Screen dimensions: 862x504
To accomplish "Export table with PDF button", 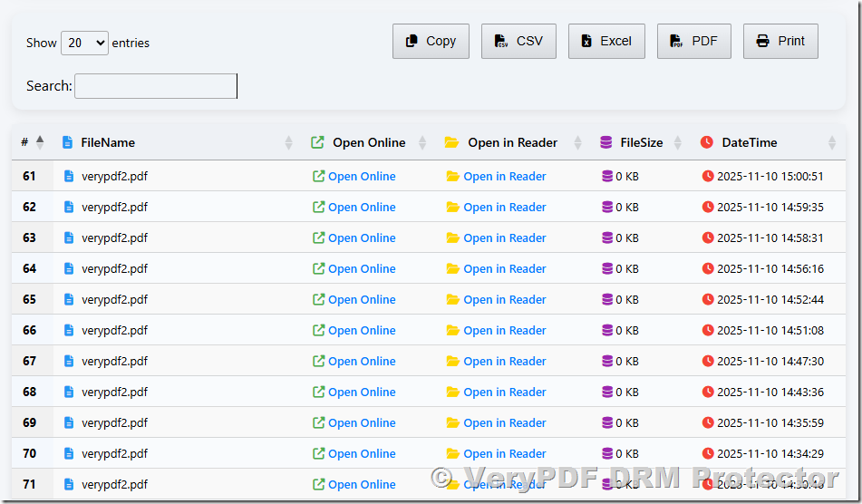I will click(x=693, y=41).
